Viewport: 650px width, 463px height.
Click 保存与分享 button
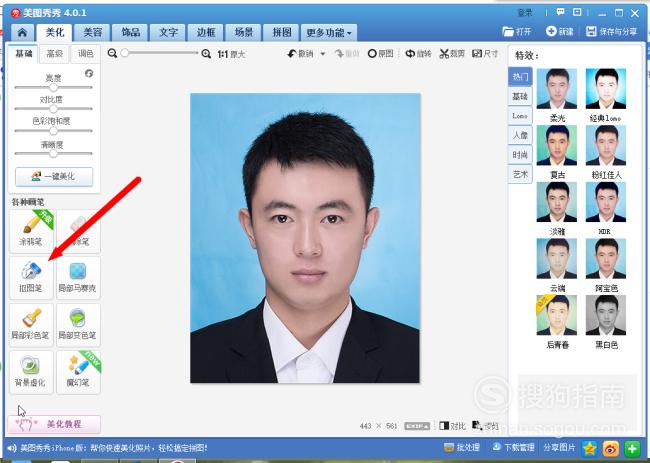tap(611, 32)
